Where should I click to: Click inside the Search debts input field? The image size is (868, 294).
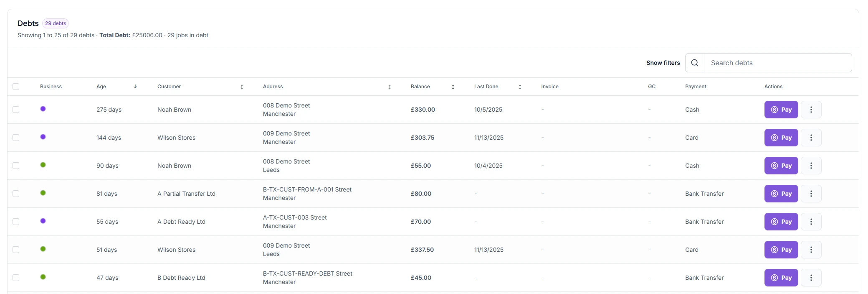[x=777, y=63]
